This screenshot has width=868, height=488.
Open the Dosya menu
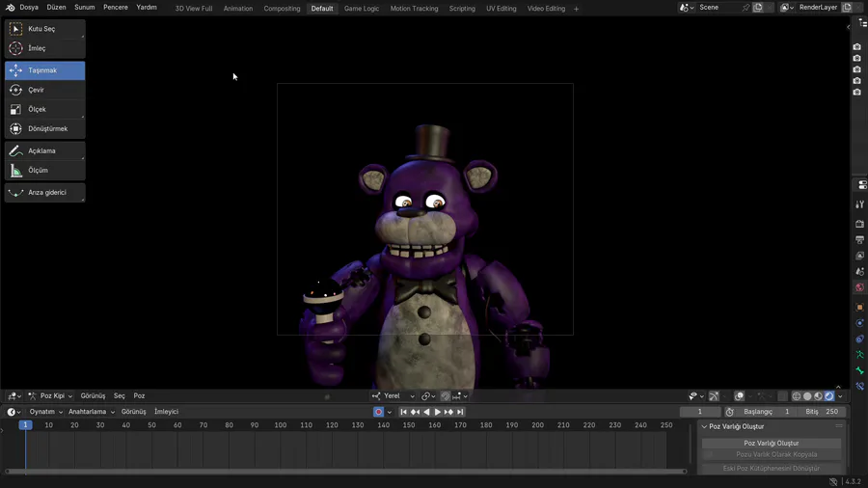coord(29,7)
